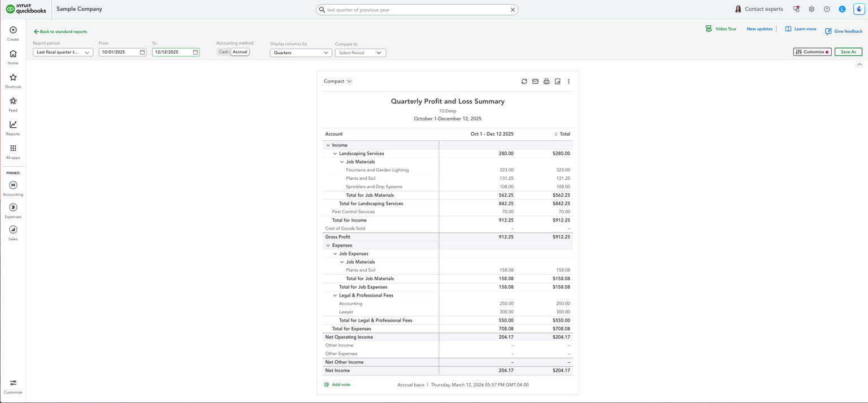Collapse Job Materials under Job Expenses

click(x=342, y=262)
